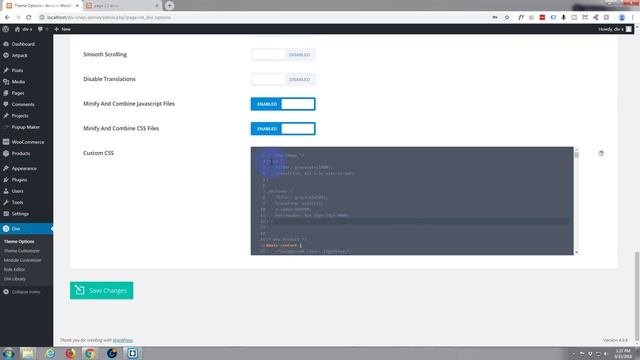Open the Windows Start button

(x=8, y=353)
